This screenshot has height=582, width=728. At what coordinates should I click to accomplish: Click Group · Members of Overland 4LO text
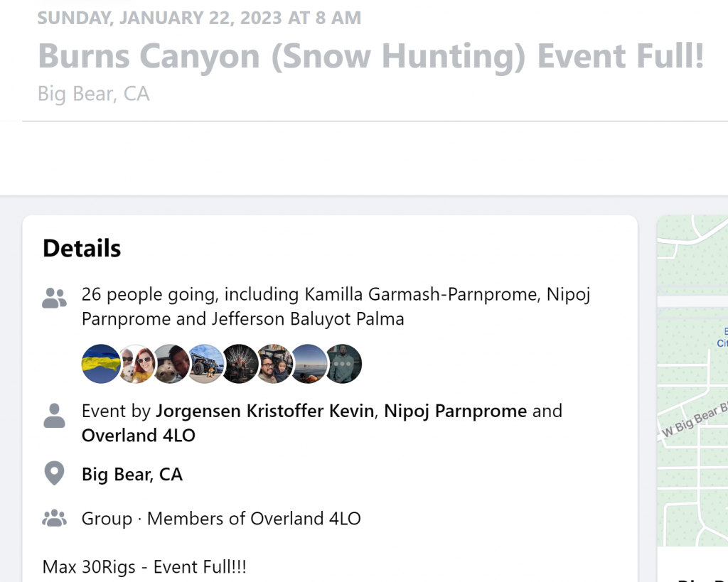[x=221, y=519]
